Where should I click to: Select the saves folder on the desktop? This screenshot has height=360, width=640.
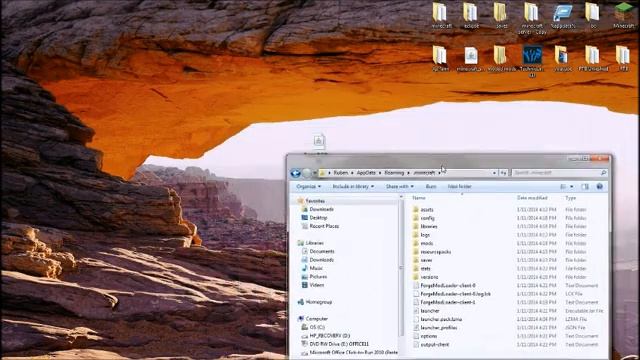point(501,16)
